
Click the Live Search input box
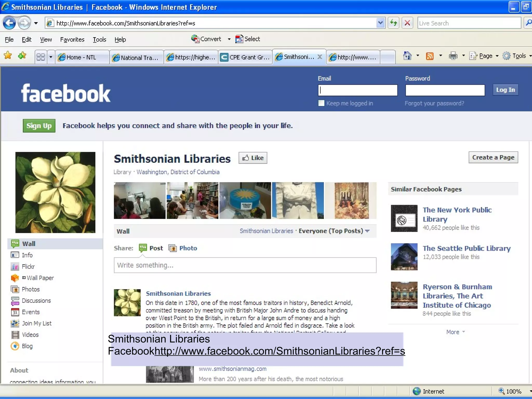coord(469,23)
